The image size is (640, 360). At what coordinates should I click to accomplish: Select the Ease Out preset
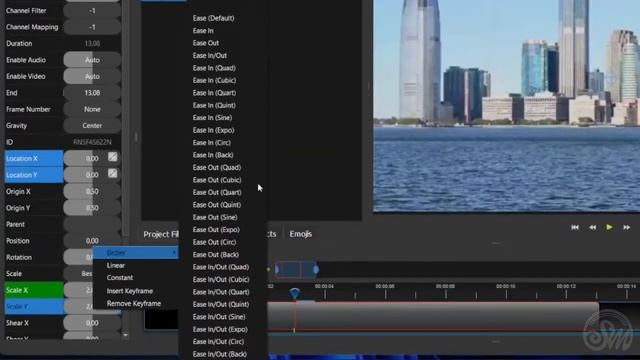[206, 43]
